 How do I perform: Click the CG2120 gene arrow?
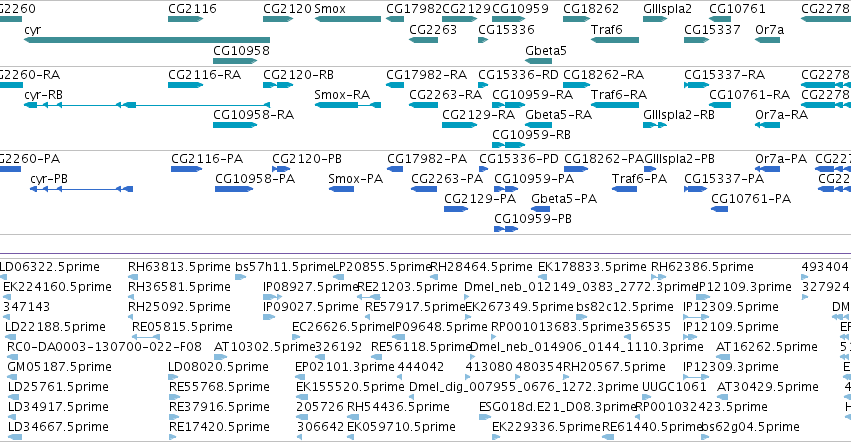pos(278,19)
